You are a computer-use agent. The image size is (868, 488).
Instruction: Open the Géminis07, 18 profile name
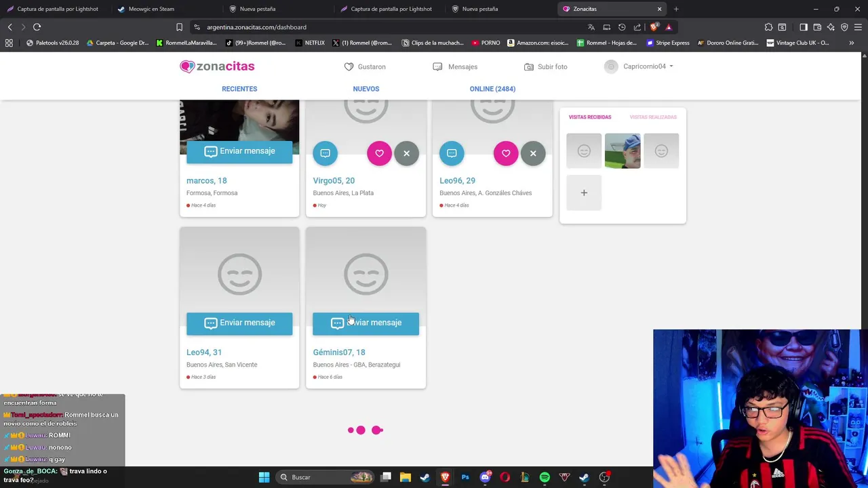[339, 352]
